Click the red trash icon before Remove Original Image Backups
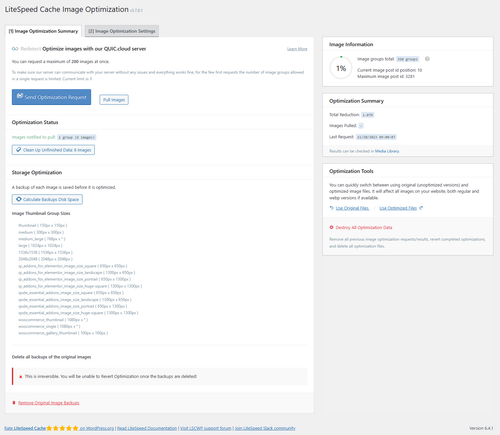The height and width of the screenshot is (435, 500). point(14,403)
